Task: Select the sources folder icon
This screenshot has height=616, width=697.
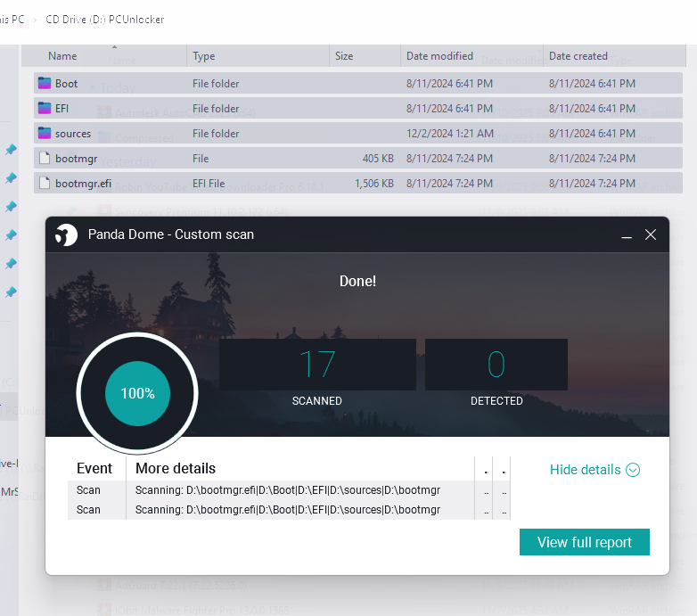Action: tap(45, 133)
